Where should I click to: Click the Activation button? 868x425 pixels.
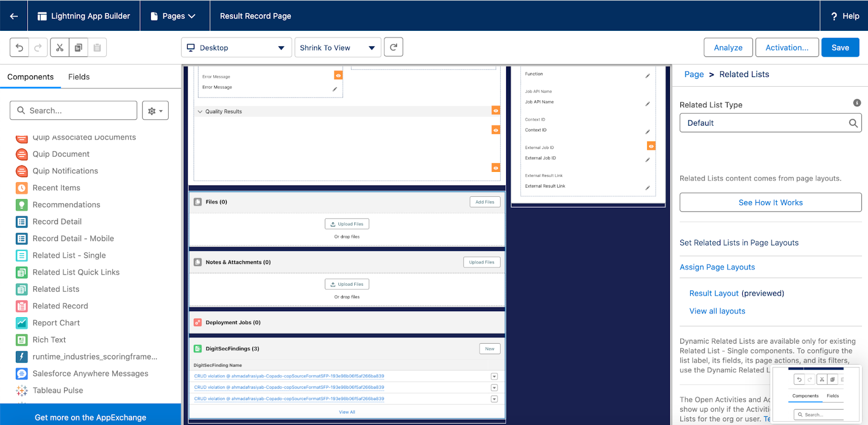click(787, 48)
